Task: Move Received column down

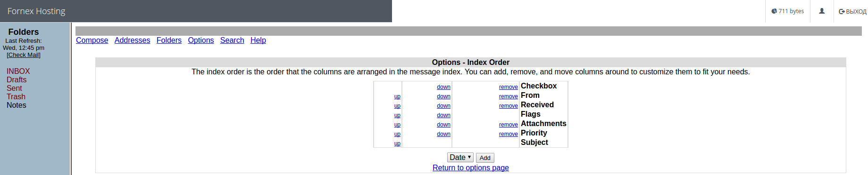Action: [443, 106]
